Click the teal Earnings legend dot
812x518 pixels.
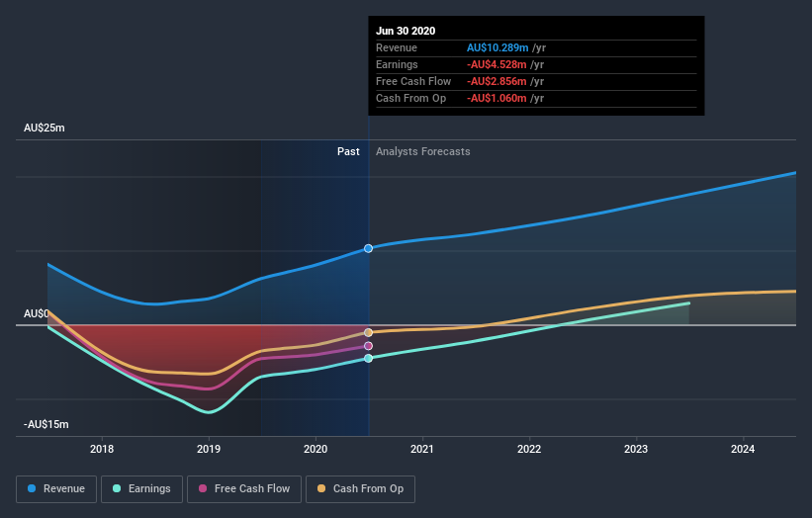pos(117,488)
